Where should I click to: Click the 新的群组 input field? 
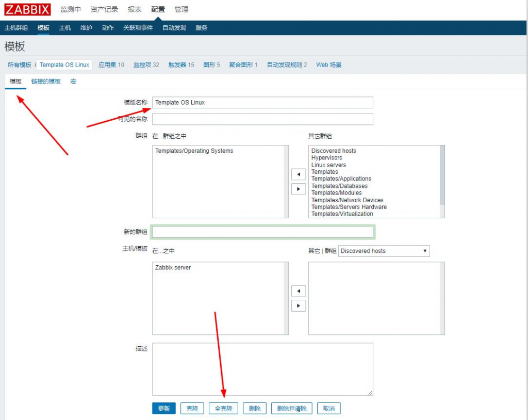(x=262, y=232)
